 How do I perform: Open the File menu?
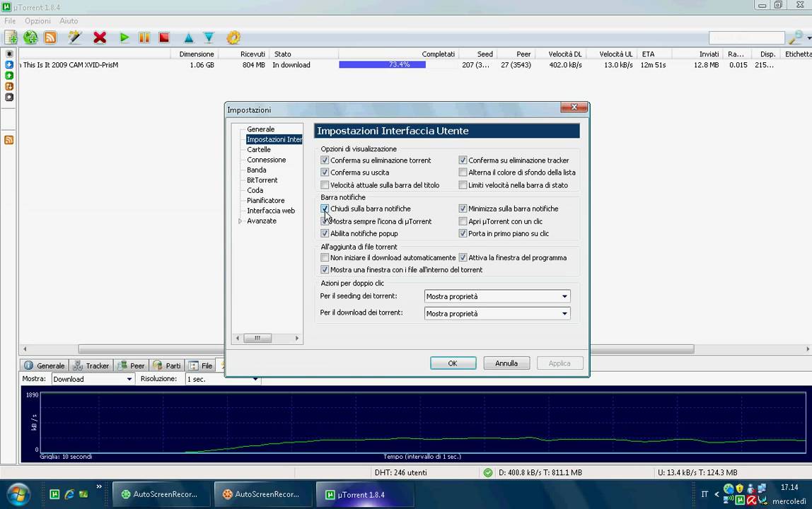pos(10,21)
